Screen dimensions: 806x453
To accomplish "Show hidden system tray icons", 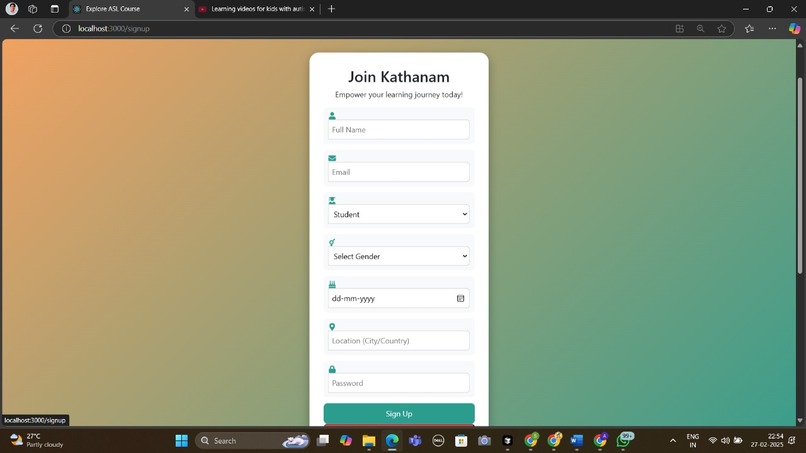I will tap(672, 441).
